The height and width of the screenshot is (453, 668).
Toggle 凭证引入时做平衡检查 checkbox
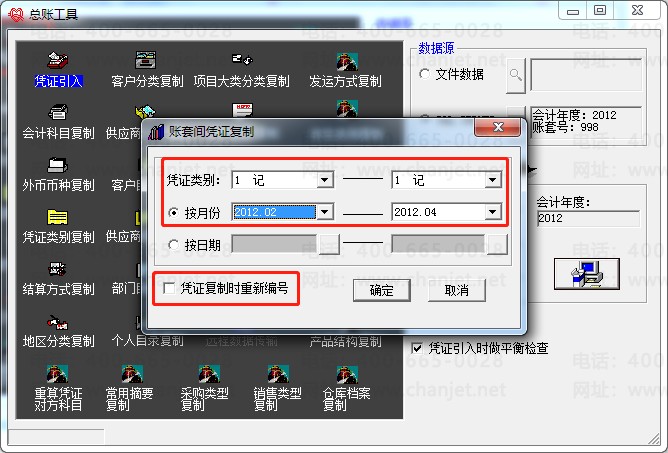419,348
